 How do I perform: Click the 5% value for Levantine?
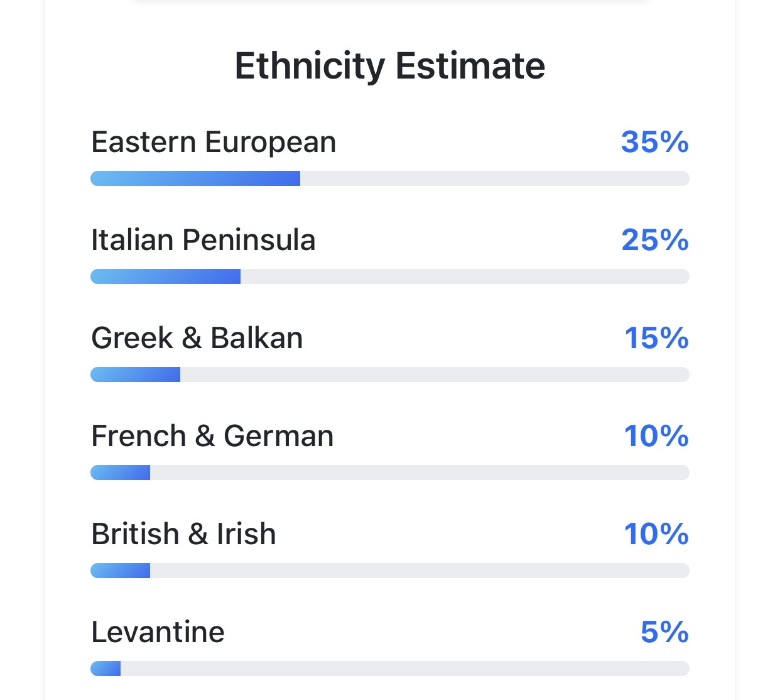(x=664, y=632)
